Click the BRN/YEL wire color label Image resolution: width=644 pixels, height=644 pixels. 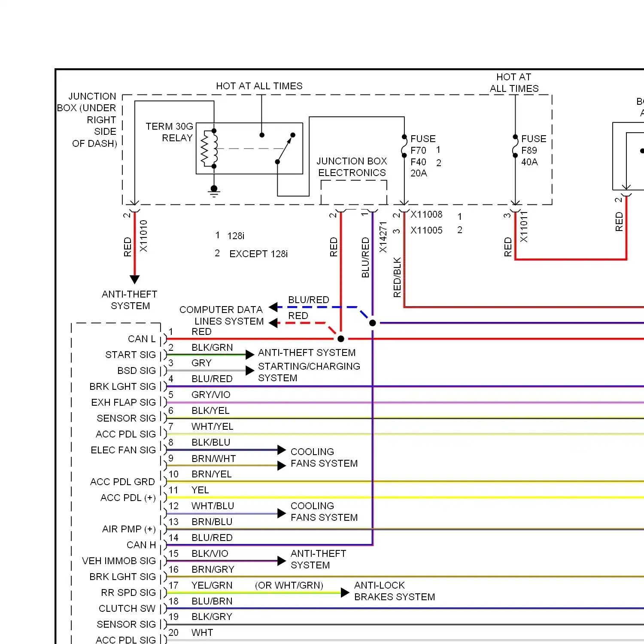click(x=212, y=474)
